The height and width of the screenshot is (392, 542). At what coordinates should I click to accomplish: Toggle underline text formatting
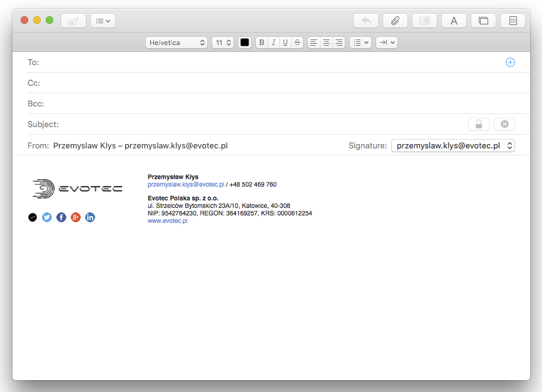[x=285, y=42]
